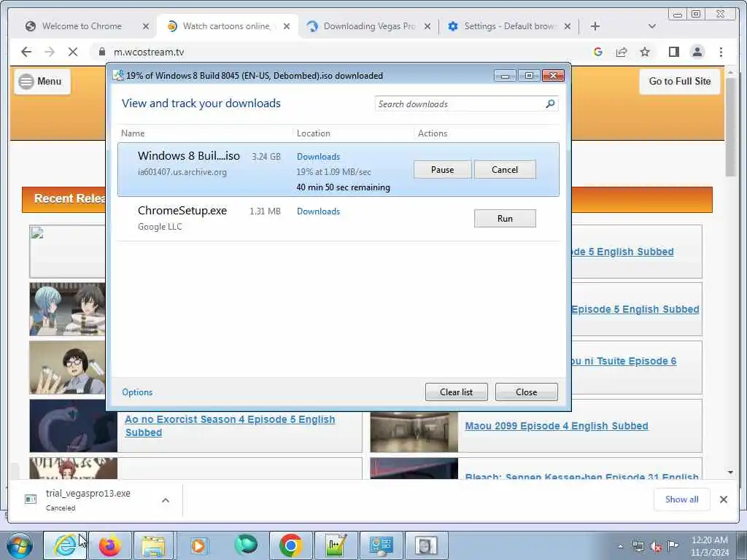Switch to the Welcome to Chrome tab

tap(82, 26)
